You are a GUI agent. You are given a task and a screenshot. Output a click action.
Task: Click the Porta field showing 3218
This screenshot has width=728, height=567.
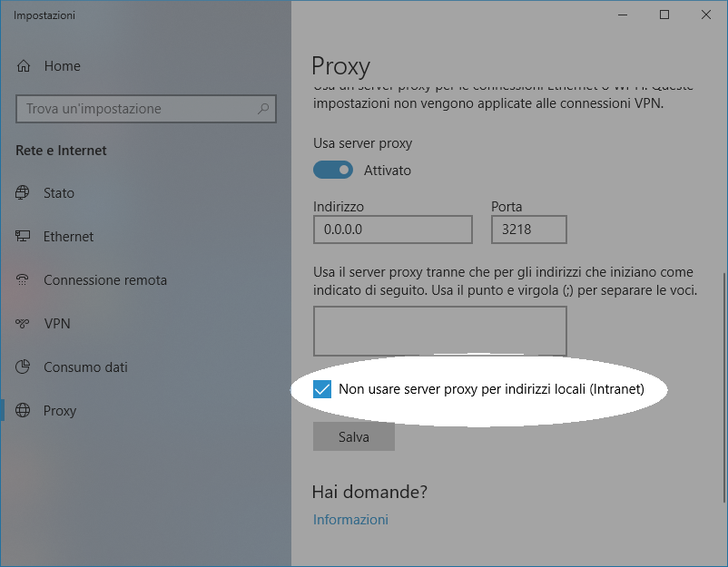click(x=528, y=230)
